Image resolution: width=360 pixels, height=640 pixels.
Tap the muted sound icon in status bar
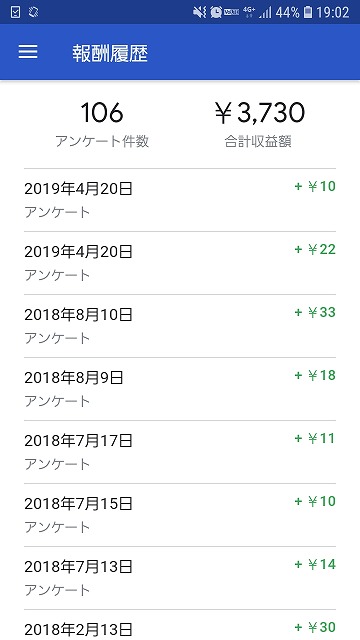tap(200, 12)
